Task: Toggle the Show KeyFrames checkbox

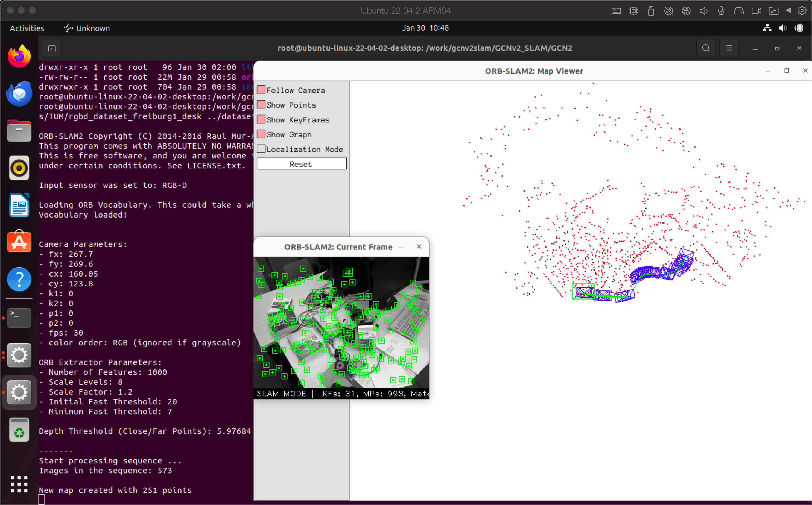Action: [x=261, y=119]
